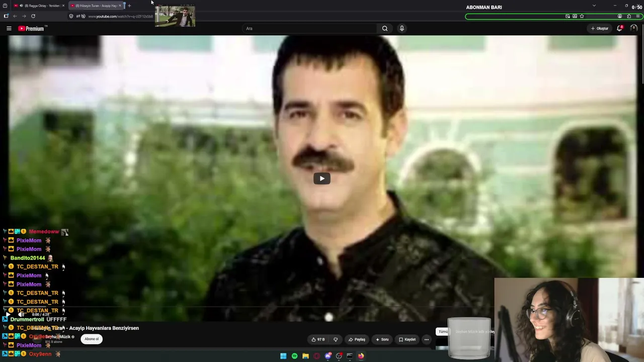The image size is (644, 362).
Task: Open File Explorer from the taskbar
Action: 305,356
